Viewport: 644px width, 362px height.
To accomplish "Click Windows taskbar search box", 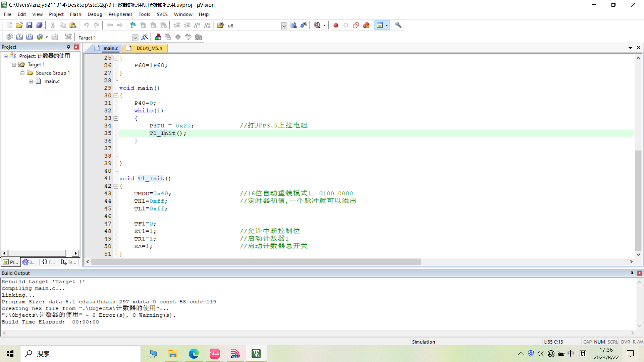I will (x=80, y=354).
